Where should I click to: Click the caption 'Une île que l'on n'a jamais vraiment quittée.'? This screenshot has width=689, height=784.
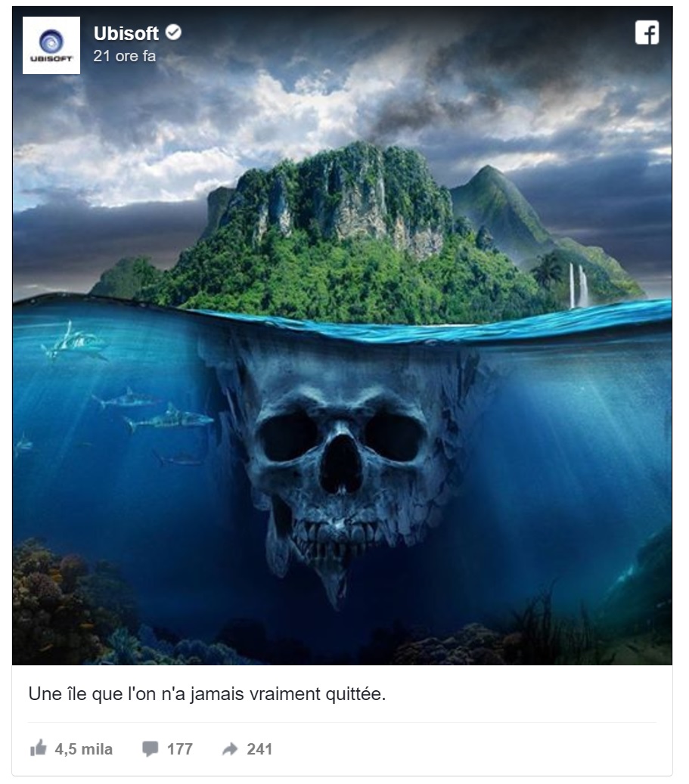[x=207, y=694]
